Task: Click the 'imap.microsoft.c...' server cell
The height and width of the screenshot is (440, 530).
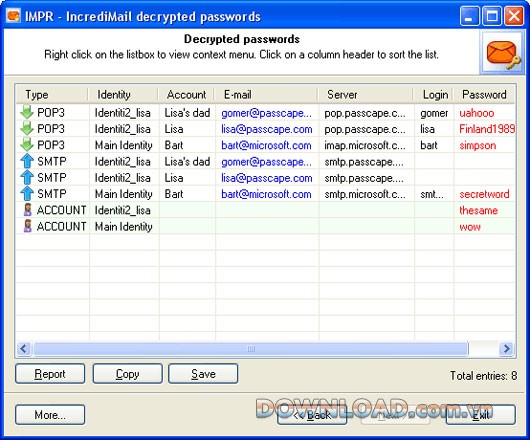Action: pyautogui.click(x=365, y=145)
